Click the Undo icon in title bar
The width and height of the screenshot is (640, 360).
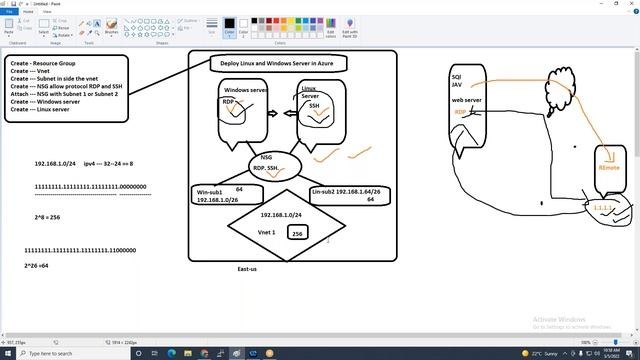(x=21, y=4)
